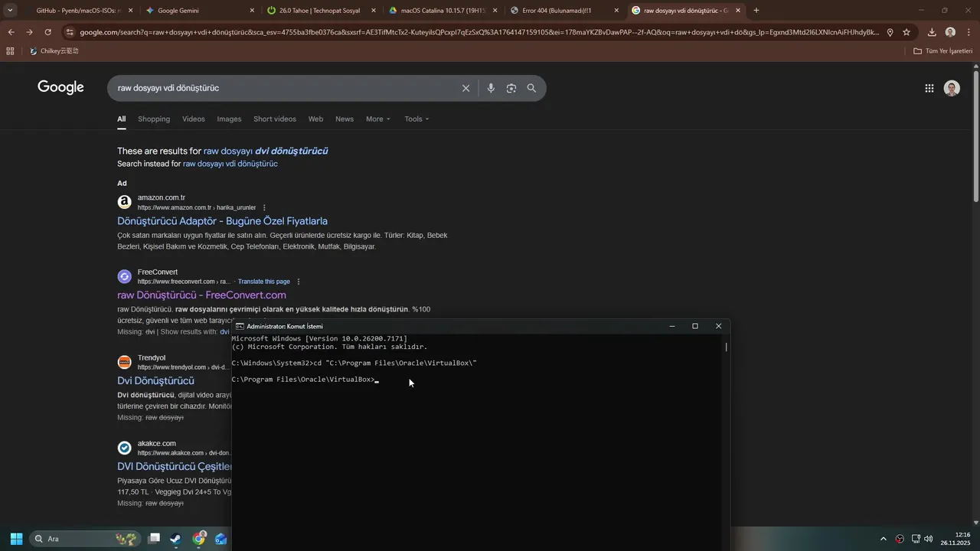Image resolution: width=980 pixels, height=551 pixels.
Task: Click the akakce.com site favicon
Action: pyautogui.click(x=124, y=448)
